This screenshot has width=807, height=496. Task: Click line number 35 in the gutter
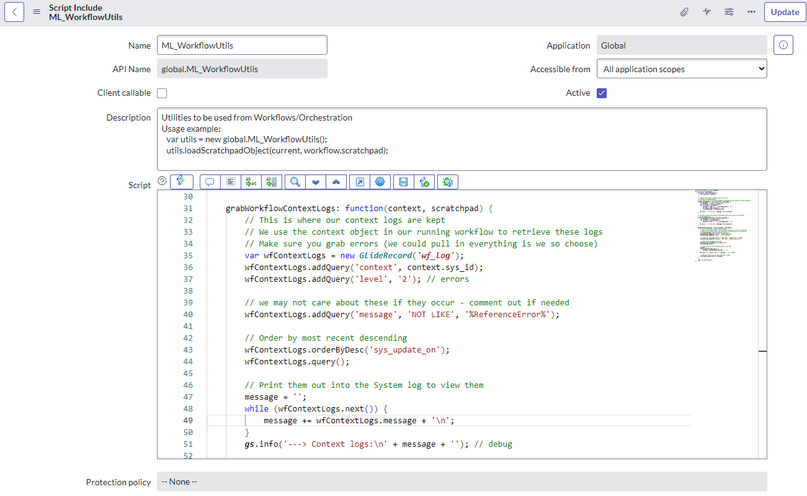[x=188, y=256]
